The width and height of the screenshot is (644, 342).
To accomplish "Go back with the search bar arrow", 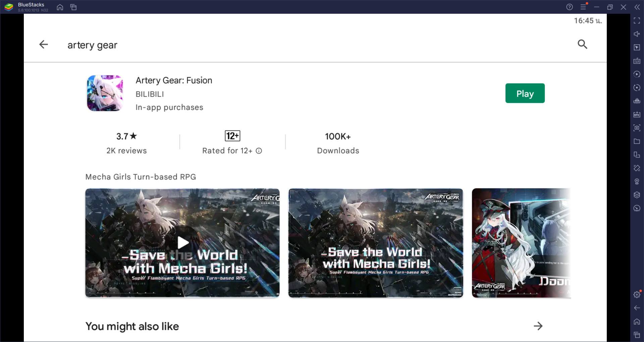I will (44, 44).
